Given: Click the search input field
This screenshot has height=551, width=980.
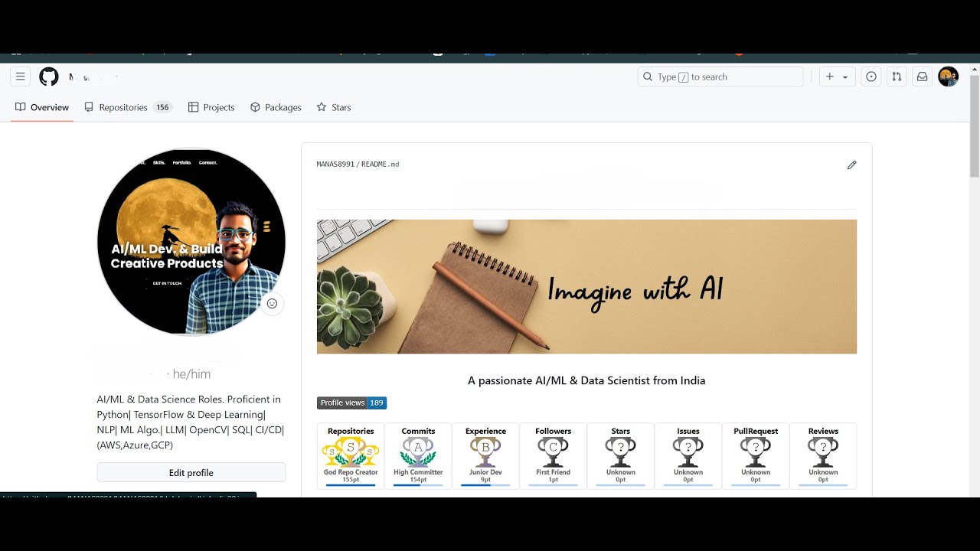Looking at the screenshot, I should [x=720, y=77].
